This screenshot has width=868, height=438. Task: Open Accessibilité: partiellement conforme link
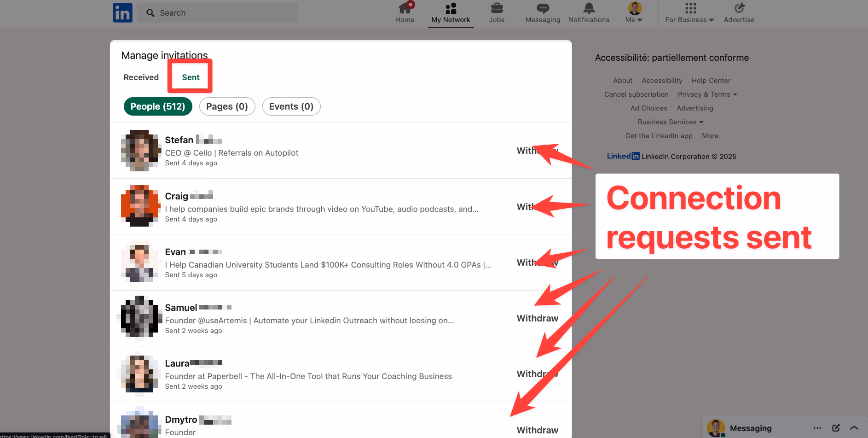tap(671, 58)
